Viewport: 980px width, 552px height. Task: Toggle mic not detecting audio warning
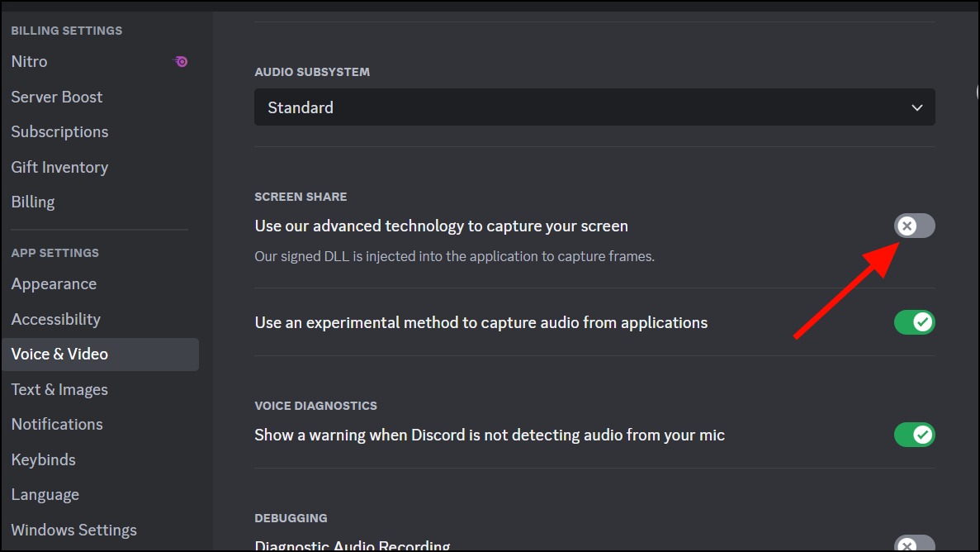coord(915,435)
